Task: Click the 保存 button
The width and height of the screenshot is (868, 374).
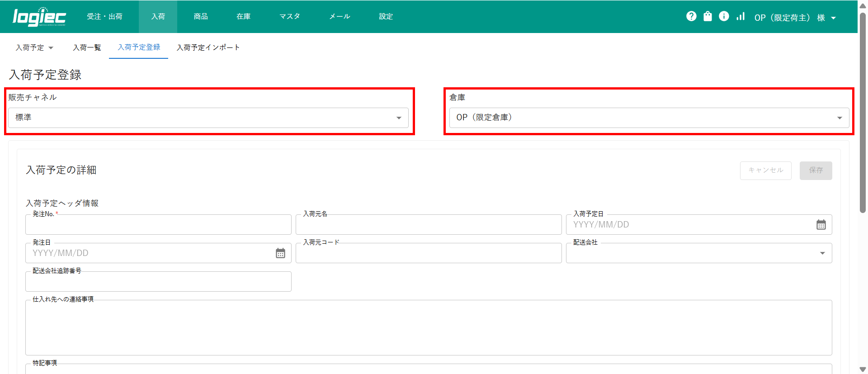Action: [816, 170]
